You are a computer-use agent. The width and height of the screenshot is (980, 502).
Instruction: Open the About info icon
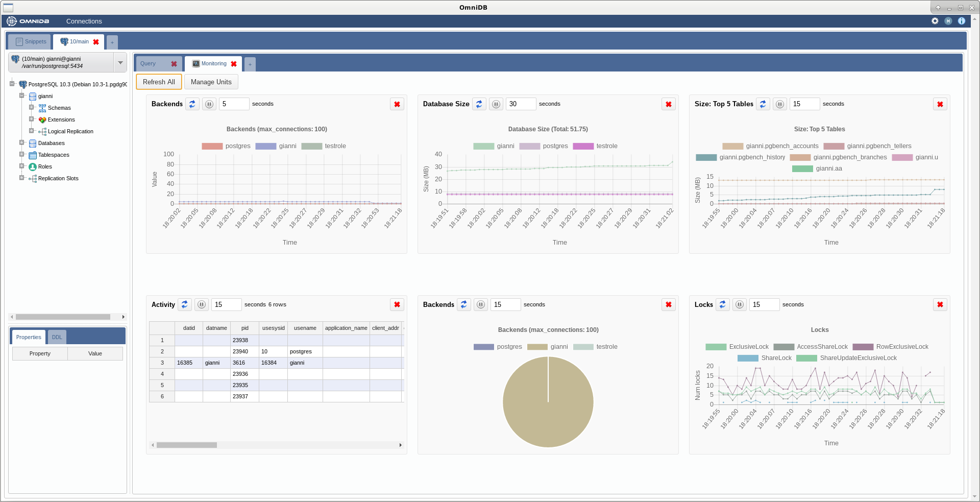pyautogui.click(x=962, y=21)
